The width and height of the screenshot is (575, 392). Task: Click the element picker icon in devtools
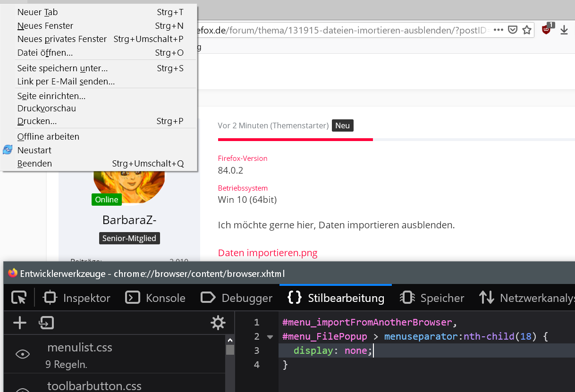point(19,298)
